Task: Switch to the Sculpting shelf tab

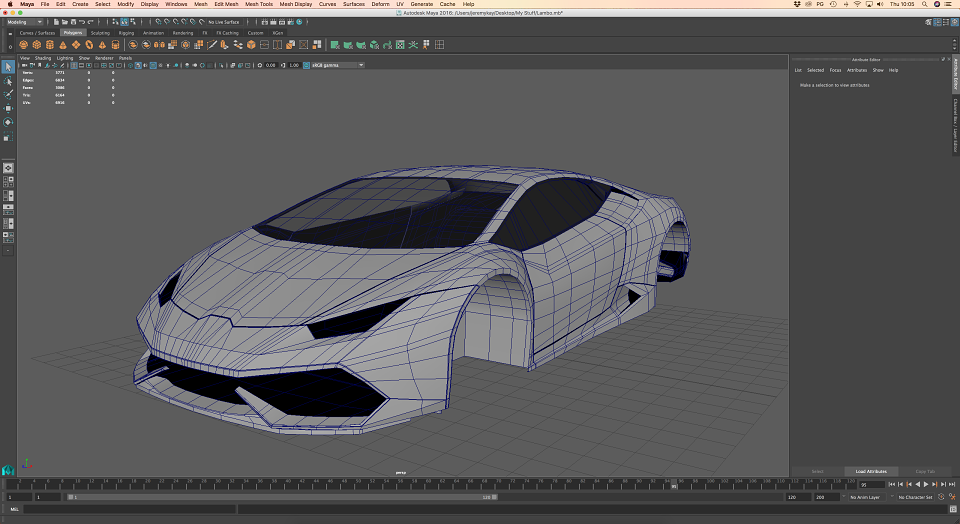Action: [x=100, y=33]
